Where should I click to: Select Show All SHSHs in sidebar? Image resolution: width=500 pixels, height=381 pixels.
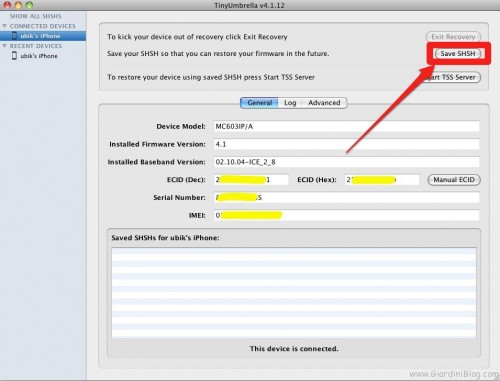36,16
